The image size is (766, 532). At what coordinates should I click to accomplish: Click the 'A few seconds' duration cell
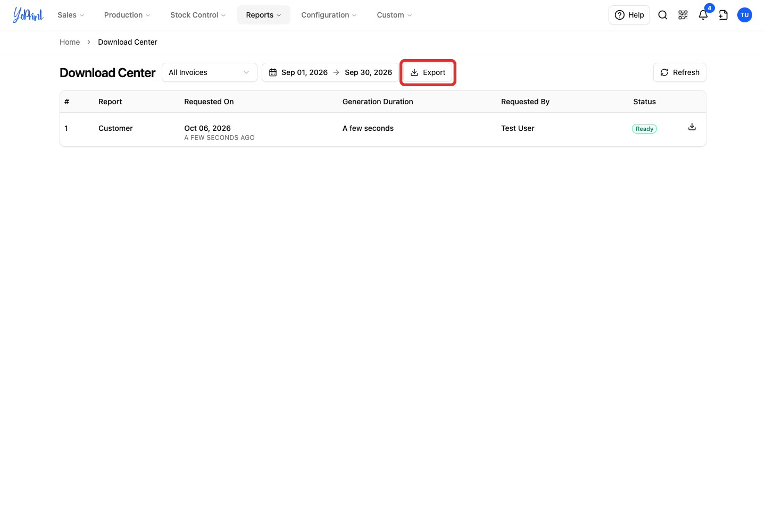point(368,128)
